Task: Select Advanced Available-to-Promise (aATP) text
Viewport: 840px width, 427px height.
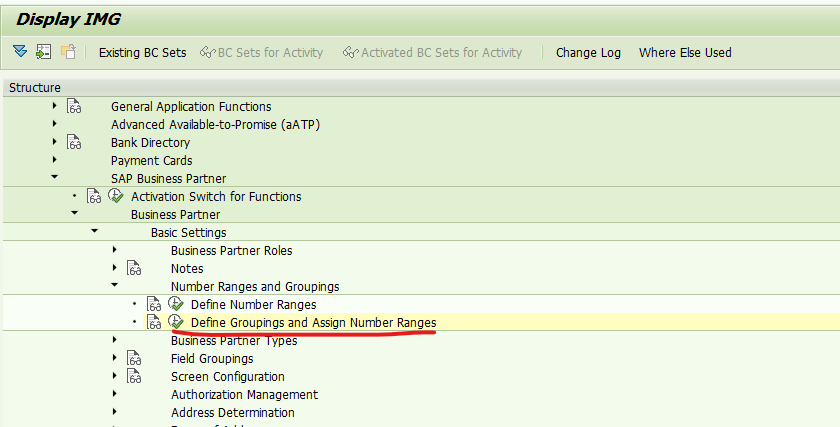Action: pos(215,125)
